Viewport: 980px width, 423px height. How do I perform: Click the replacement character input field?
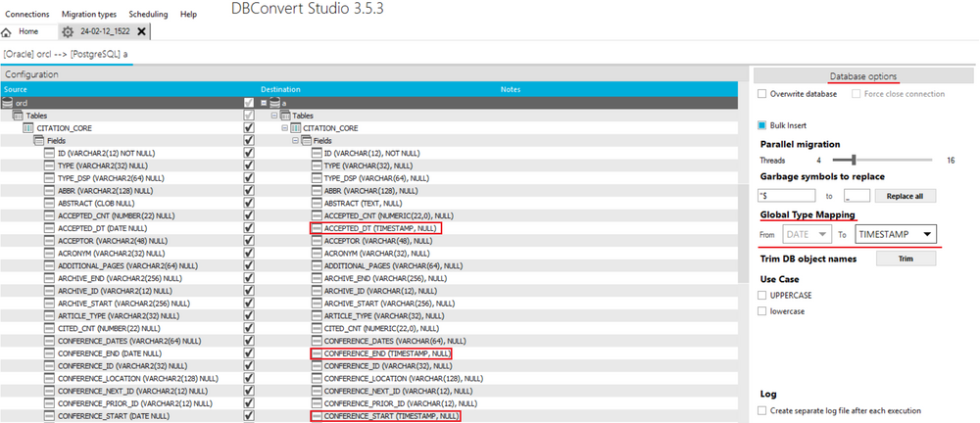[x=857, y=196]
